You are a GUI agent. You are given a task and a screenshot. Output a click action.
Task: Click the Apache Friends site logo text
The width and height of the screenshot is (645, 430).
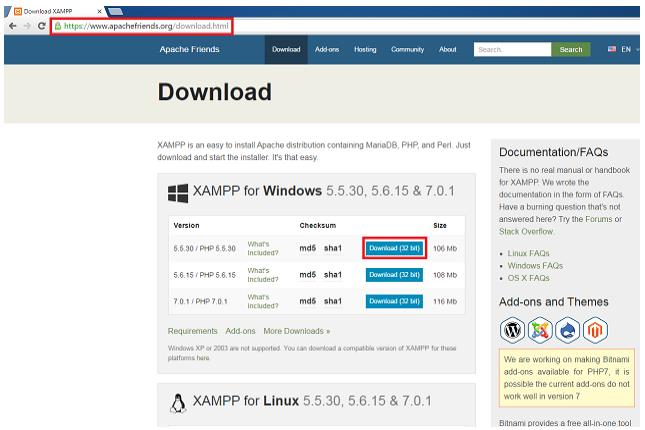tap(189, 49)
